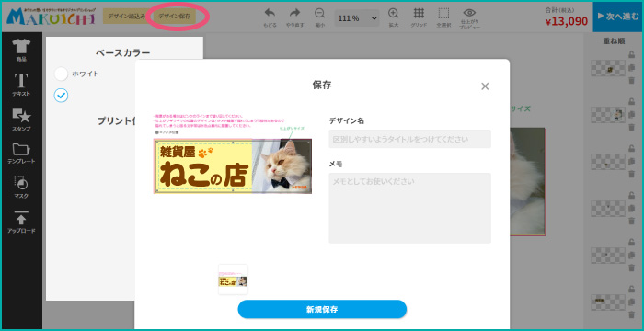Select fifth layer thumbnail in 重ね順

click(x=608, y=256)
